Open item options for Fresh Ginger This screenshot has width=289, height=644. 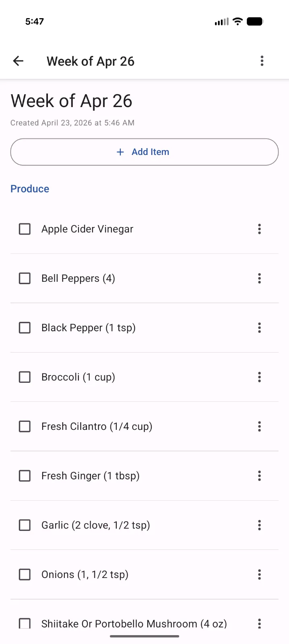point(259,476)
